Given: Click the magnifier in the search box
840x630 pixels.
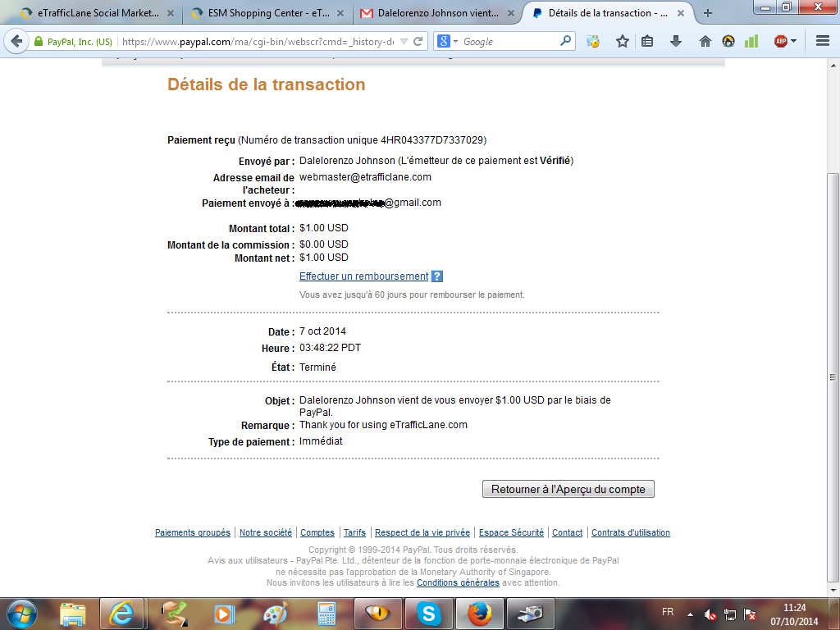Looking at the screenshot, I should tap(565, 41).
